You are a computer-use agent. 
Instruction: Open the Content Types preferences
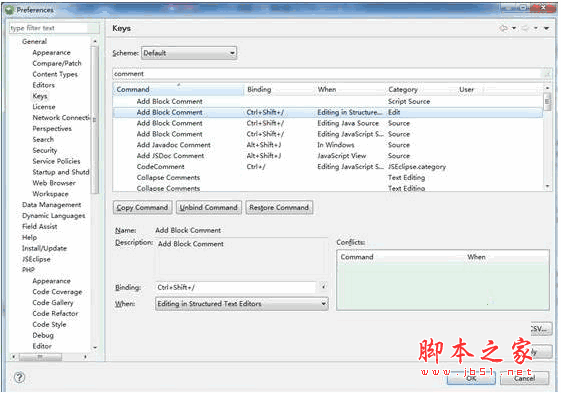(x=55, y=74)
